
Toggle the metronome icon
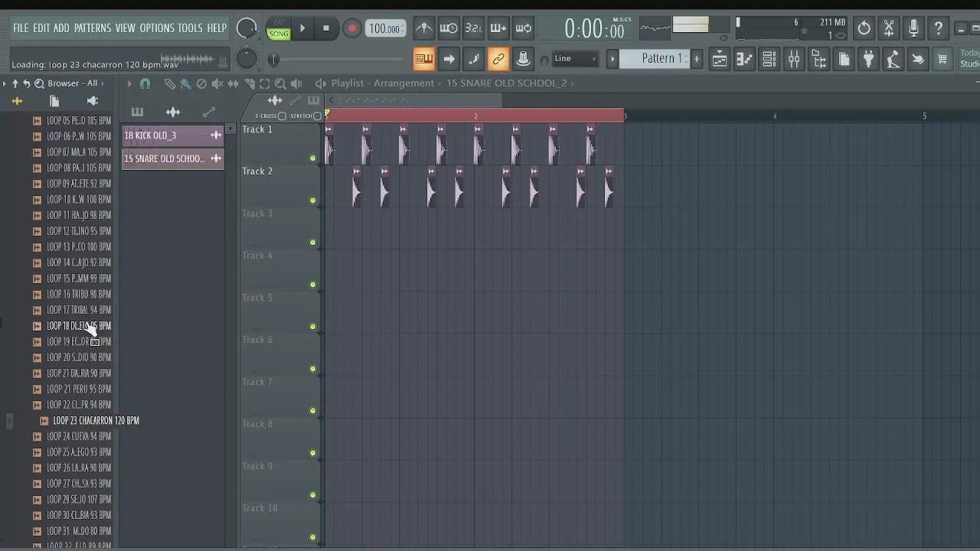[x=423, y=29]
